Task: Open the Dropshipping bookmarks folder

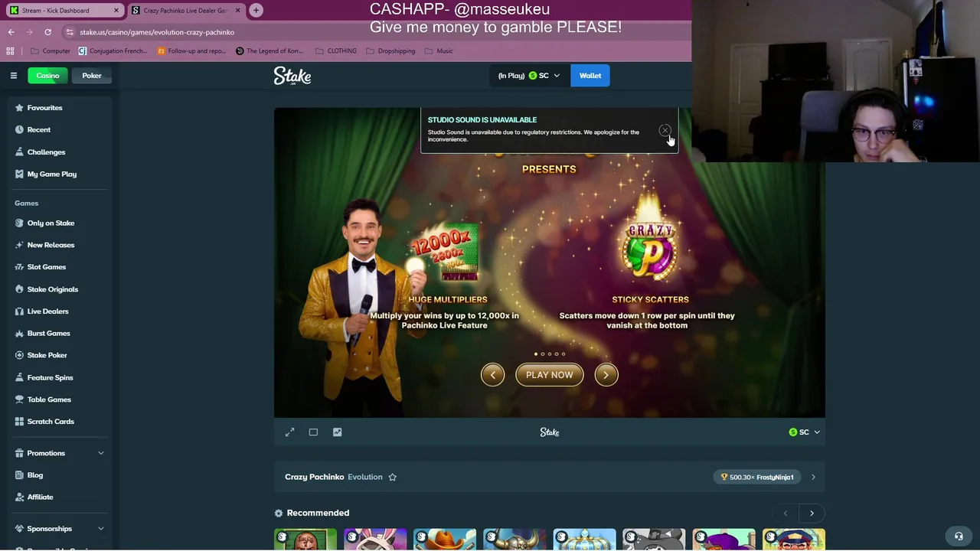Action: [390, 51]
